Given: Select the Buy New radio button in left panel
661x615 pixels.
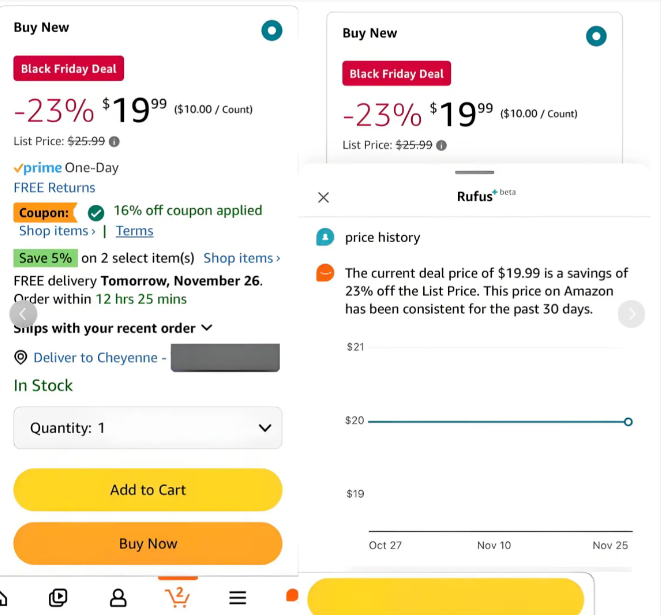Looking at the screenshot, I should [272, 30].
